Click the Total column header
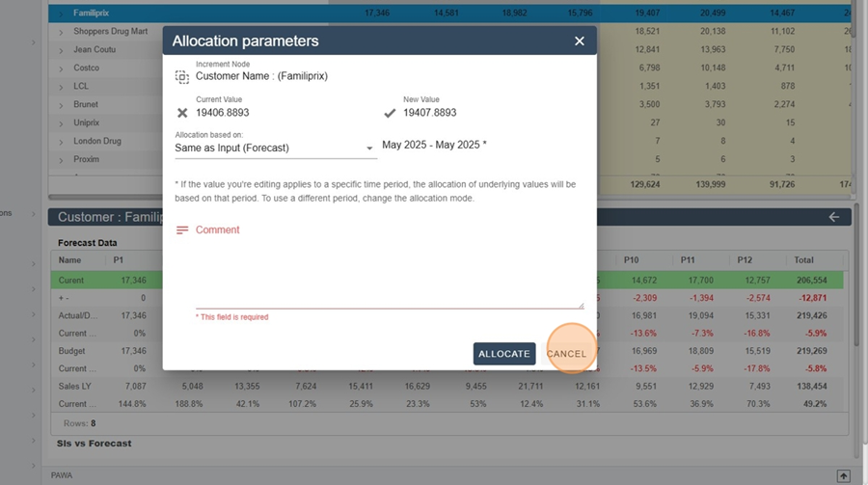The width and height of the screenshot is (868, 485). coord(803,259)
